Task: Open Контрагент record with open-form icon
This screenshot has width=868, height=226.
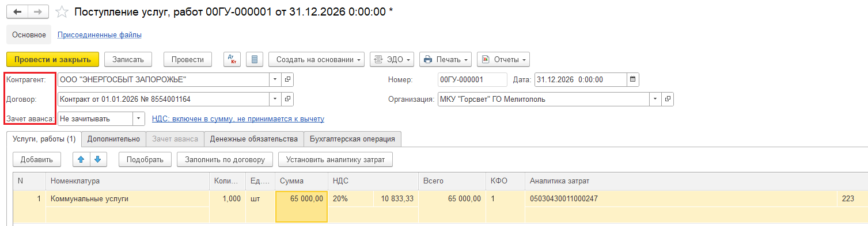Action: click(x=288, y=79)
